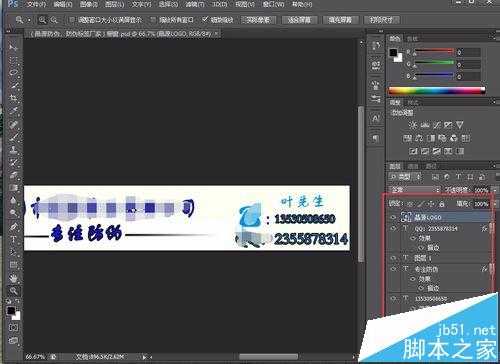Select the Dodge tool
The width and height of the screenshot is (500, 364).
13,213
